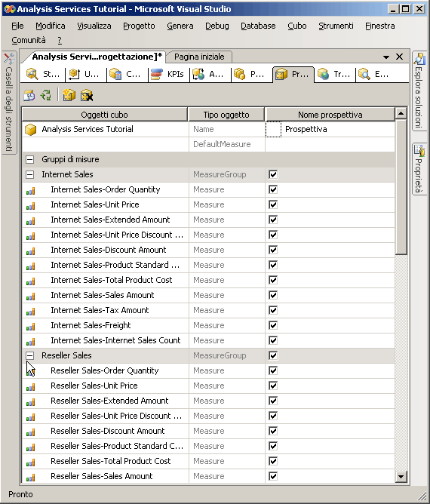Click the Delete Perspective toolbar icon
Screen dimensions: 430x504
[x=87, y=96]
